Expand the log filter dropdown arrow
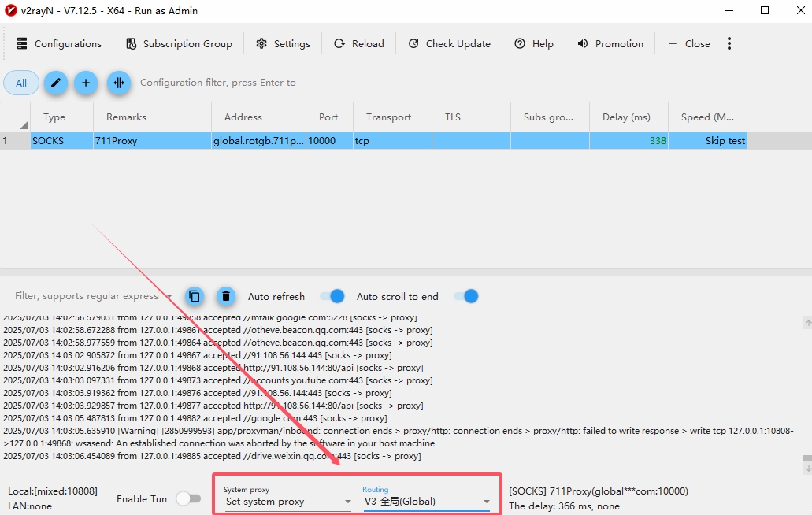Screen dimensions: 812x515 [169, 297]
